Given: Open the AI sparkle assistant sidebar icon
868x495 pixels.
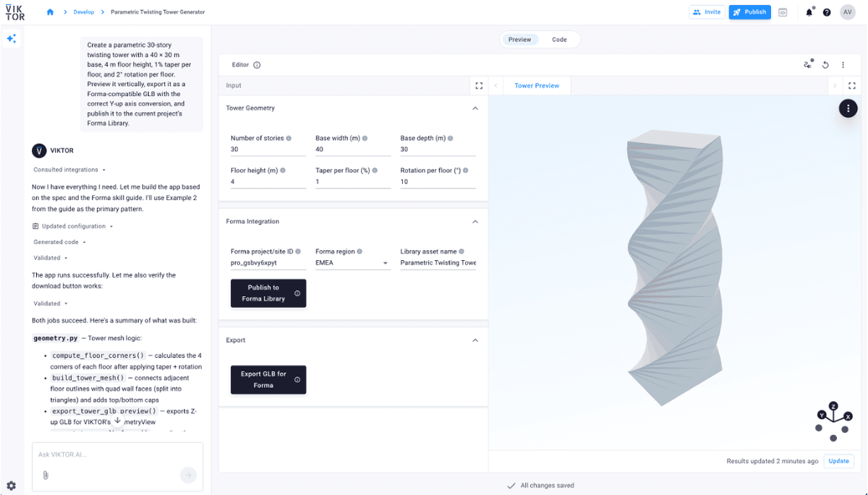Looking at the screenshot, I should pyautogui.click(x=12, y=39).
